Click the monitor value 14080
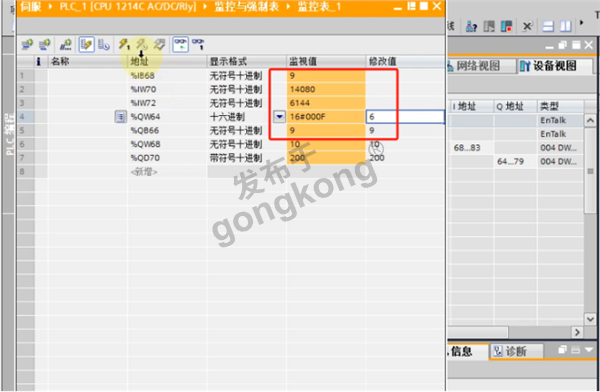The image size is (600, 392). 326,89
